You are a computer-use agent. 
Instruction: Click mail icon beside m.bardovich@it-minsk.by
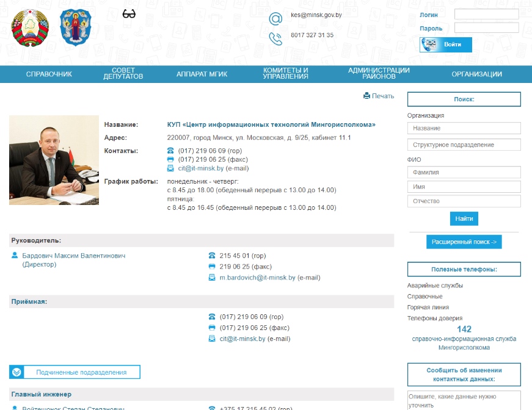point(212,278)
